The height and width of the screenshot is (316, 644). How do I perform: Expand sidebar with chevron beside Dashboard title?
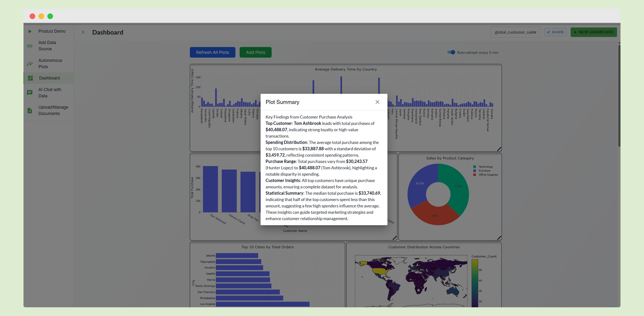83,32
